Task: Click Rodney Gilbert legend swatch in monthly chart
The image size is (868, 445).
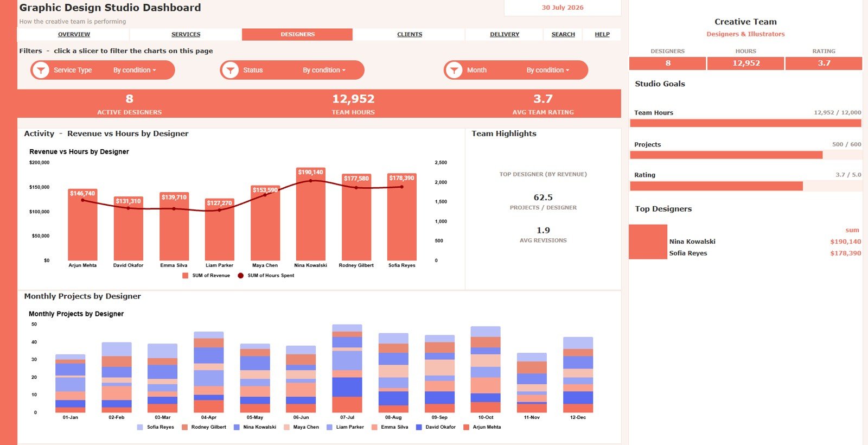Action: pos(184,427)
